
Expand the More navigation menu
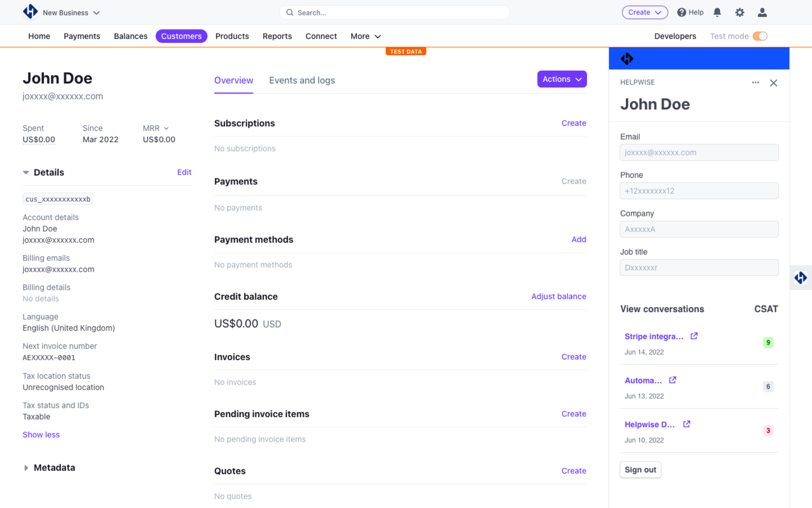pyautogui.click(x=365, y=36)
